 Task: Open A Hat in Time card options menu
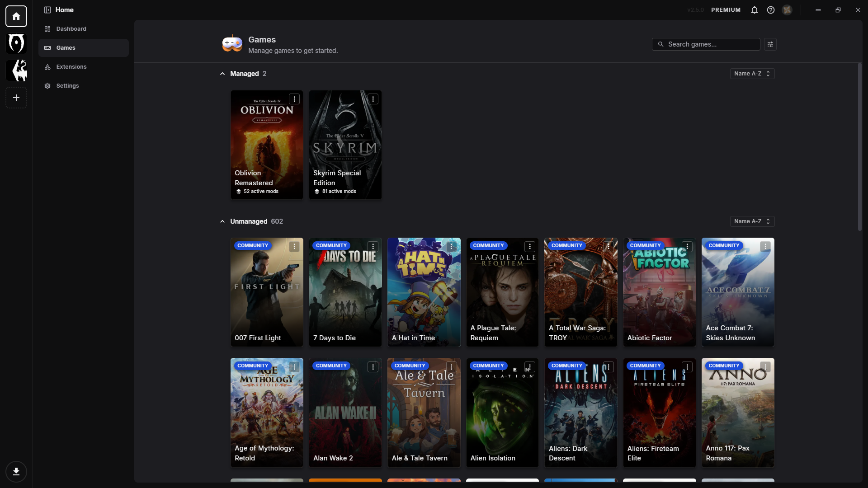451,246
